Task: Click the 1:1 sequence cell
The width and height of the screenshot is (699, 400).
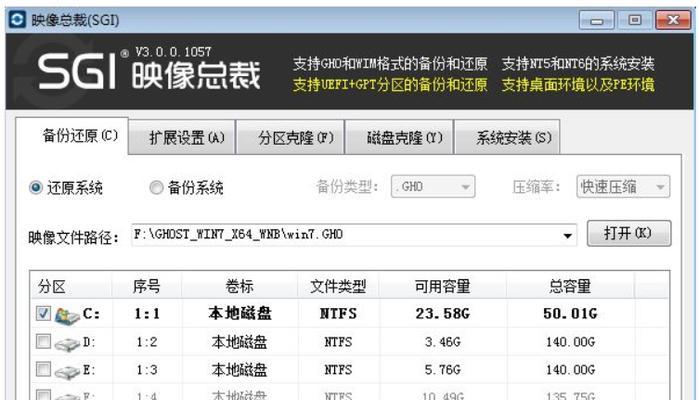Action: click(147, 314)
